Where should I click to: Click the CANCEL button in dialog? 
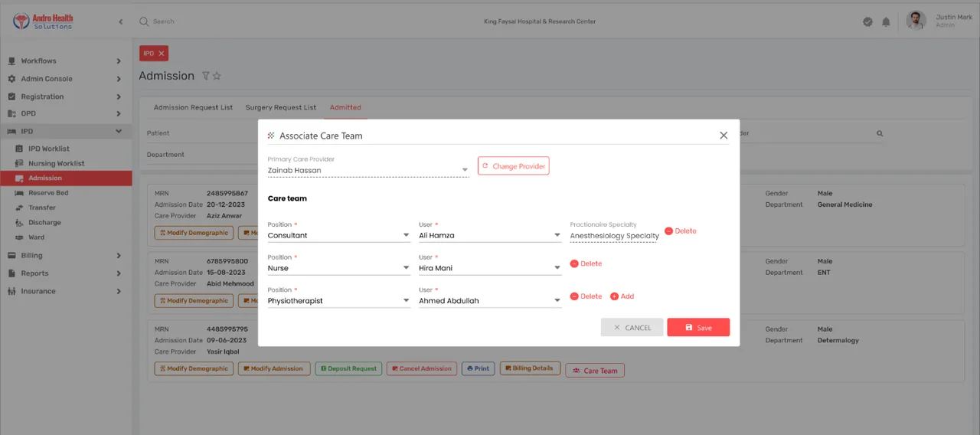632,327
